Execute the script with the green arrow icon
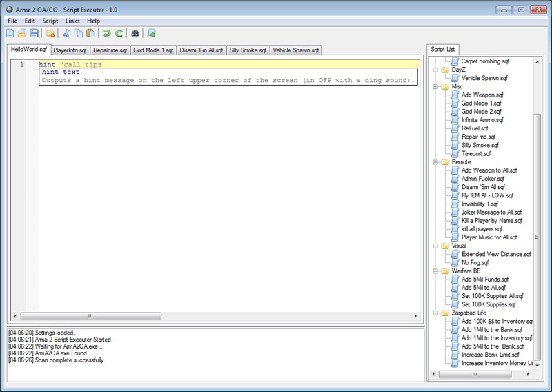Image resolution: width=552 pixels, height=392 pixels. tap(151, 33)
